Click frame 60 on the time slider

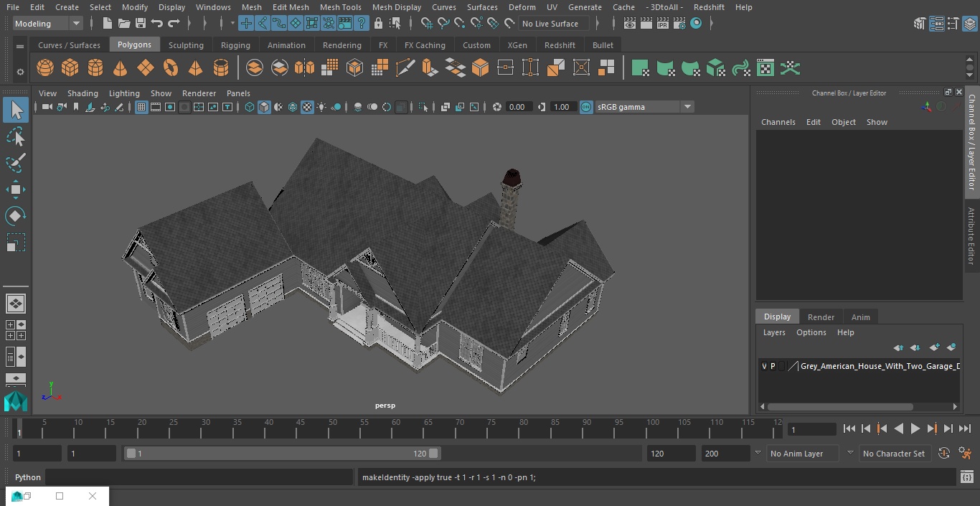tap(395, 429)
